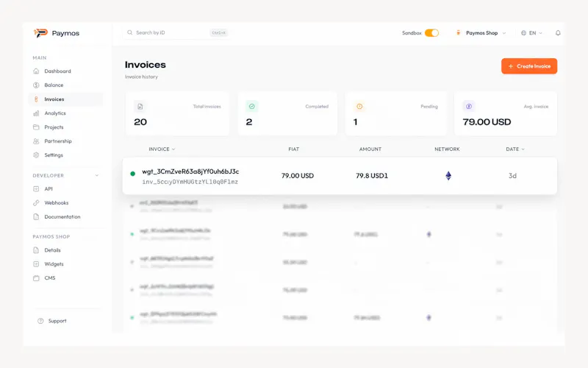Click the AMOUNT column header
This screenshot has height=368, width=588.
click(370, 149)
